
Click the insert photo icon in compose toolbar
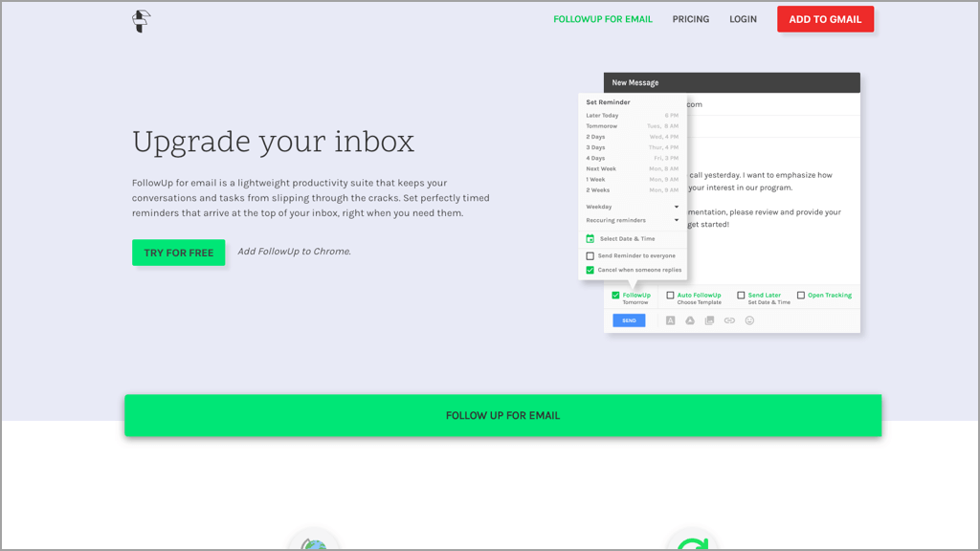pos(709,320)
